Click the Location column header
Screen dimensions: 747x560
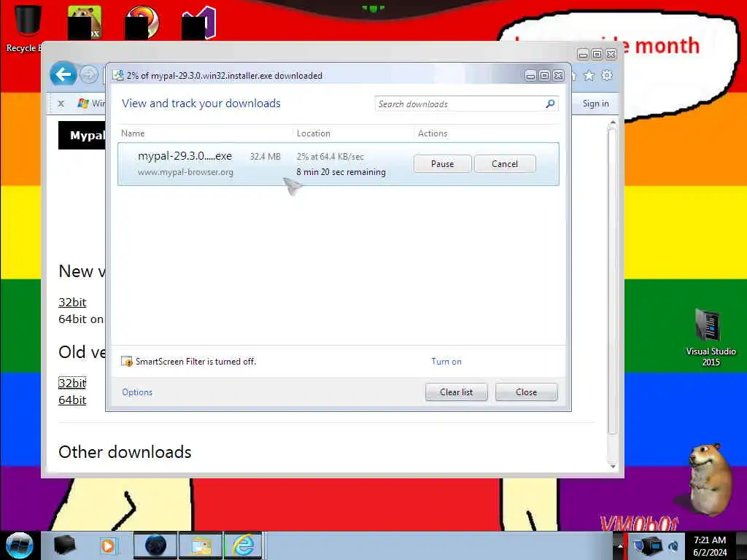tap(314, 133)
